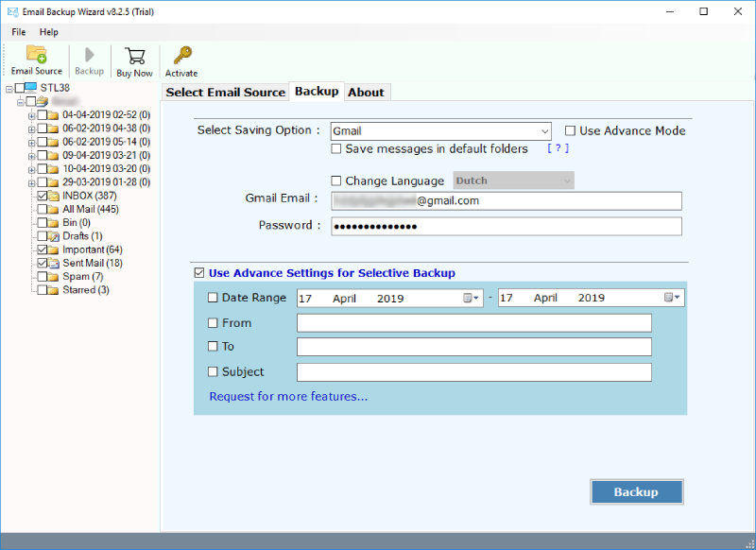Image resolution: width=756 pixels, height=550 pixels.
Task: Click the Activate key icon
Action: coord(181,56)
